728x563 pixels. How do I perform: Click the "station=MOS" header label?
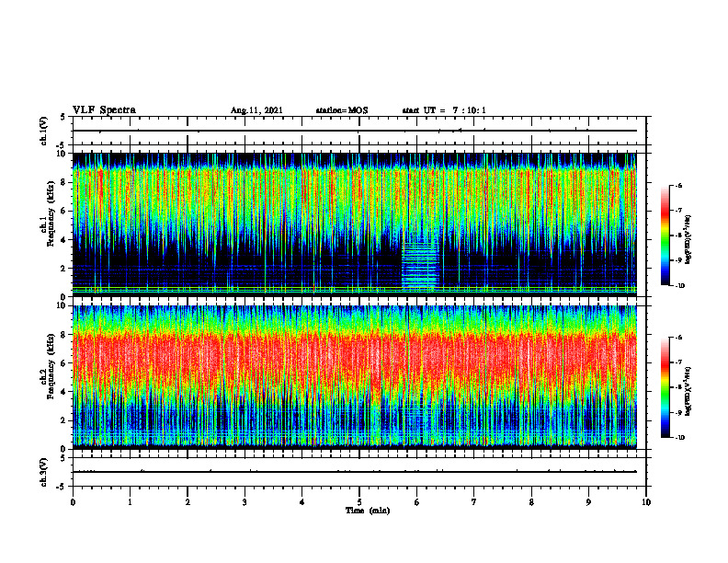click(342, 110)
